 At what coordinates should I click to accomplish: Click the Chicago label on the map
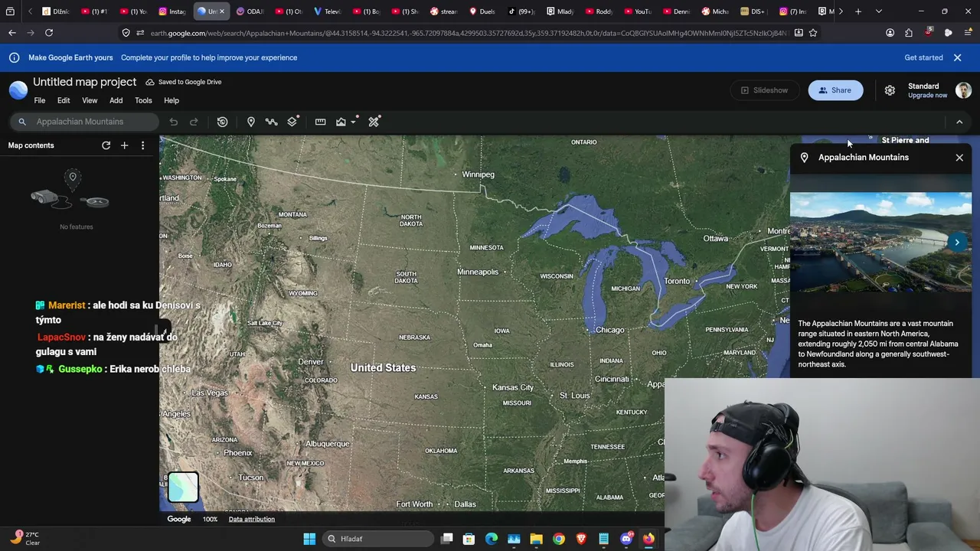pyautogui.click(x=609, y=330)
